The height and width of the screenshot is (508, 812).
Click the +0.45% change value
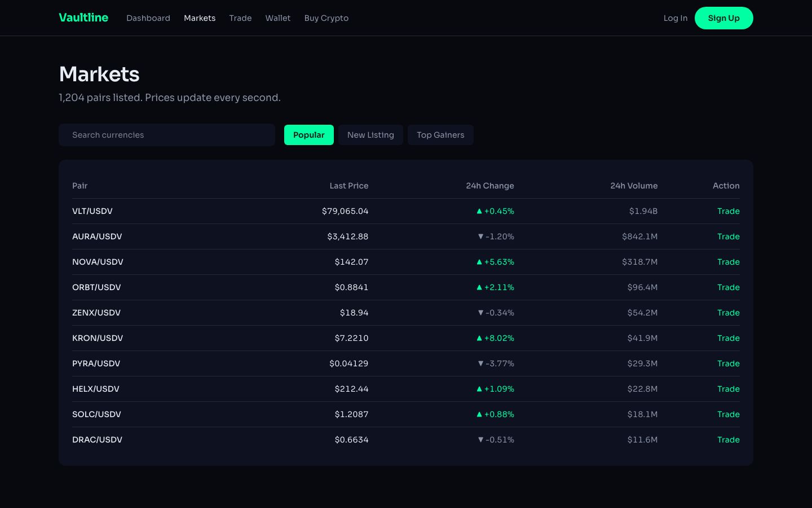coord(495,211)
